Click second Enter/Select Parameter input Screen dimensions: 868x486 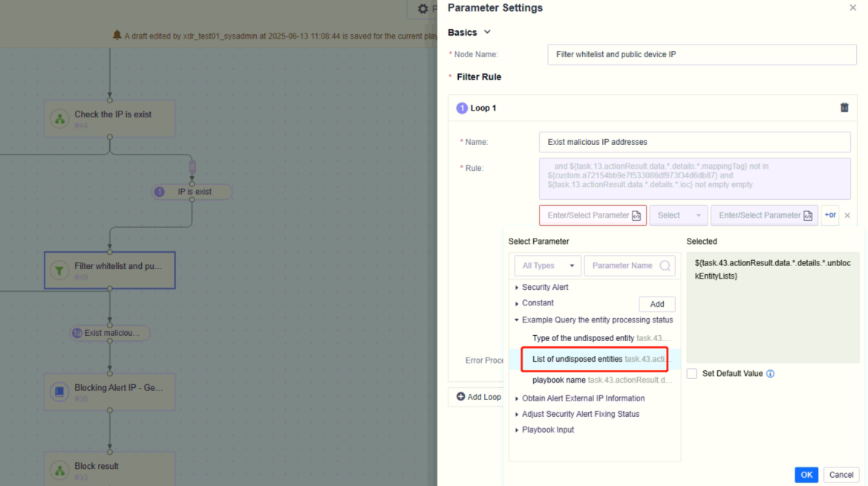click(x=764, y=216)
